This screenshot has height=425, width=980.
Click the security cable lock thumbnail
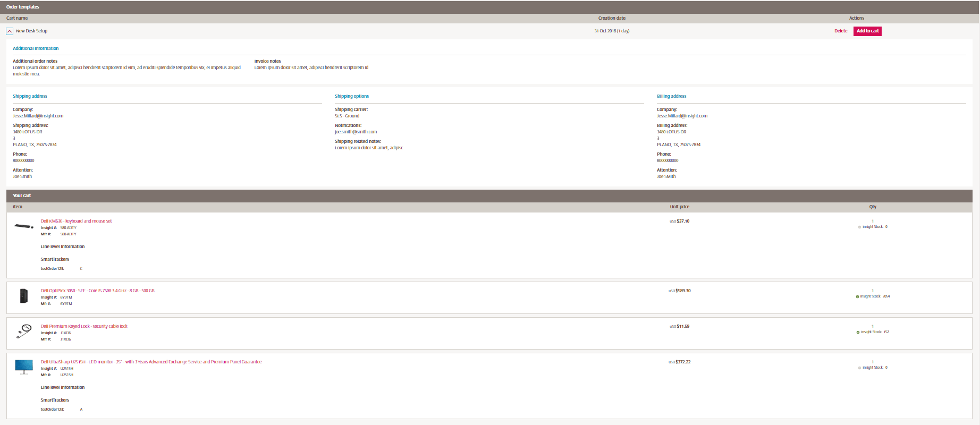[x=23, y=331]
